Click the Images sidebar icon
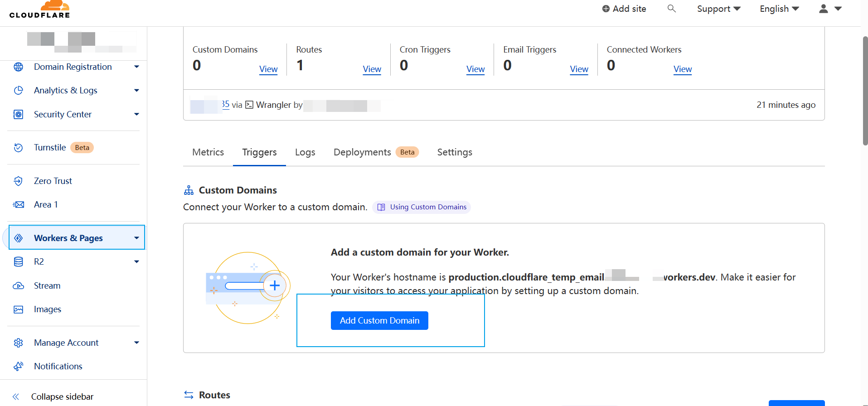The height and width of the screenshot is (406, 868). click(x=18, y=309)
